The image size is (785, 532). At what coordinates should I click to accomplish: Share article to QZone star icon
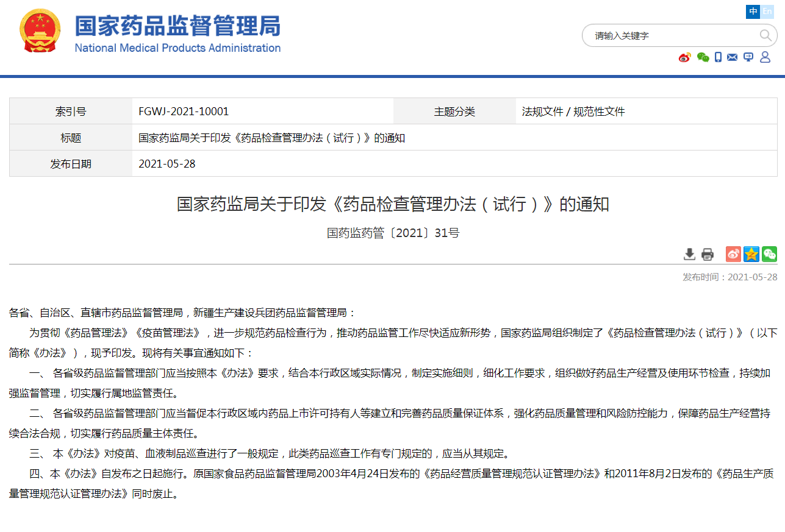(751, 254)
